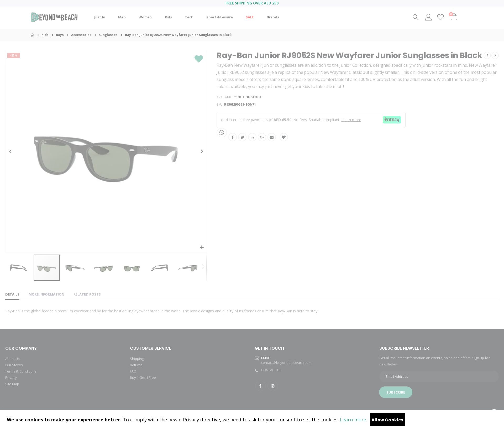504x429 pixels.
Task: Click Allow Cookies button
Action: pos(387,420)
